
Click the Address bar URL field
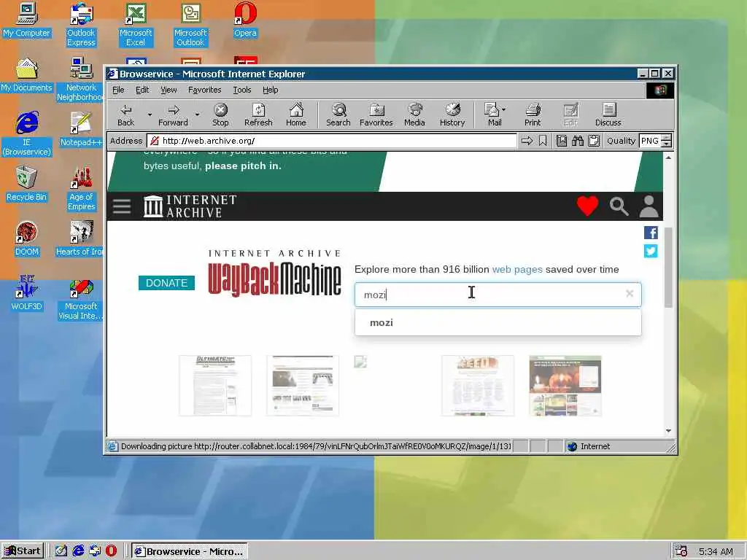333,141
